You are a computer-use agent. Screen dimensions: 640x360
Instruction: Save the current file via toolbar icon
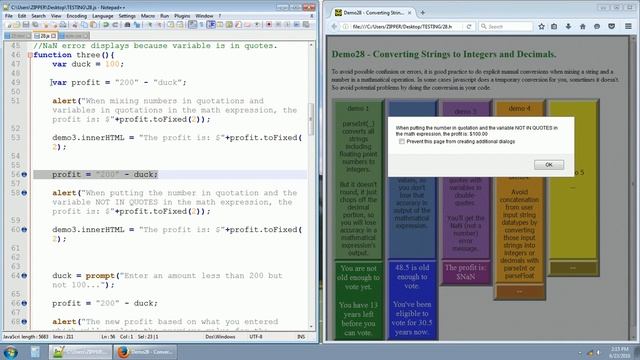click(x=26, y=25)
